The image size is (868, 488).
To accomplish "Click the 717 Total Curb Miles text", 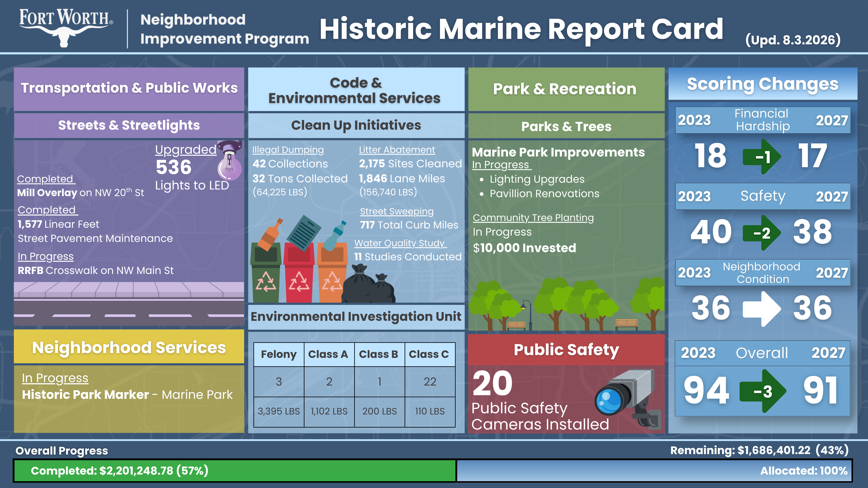I will tap(409, 225).
